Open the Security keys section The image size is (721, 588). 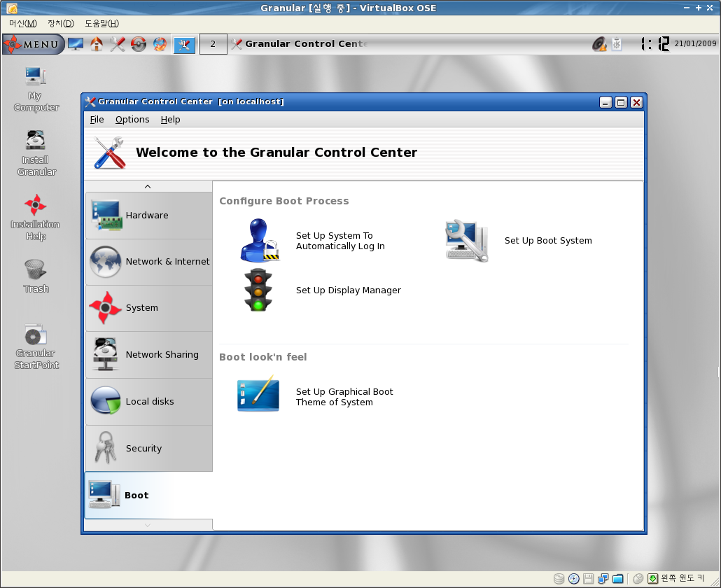pyautogui.click(x=149, y=448)
